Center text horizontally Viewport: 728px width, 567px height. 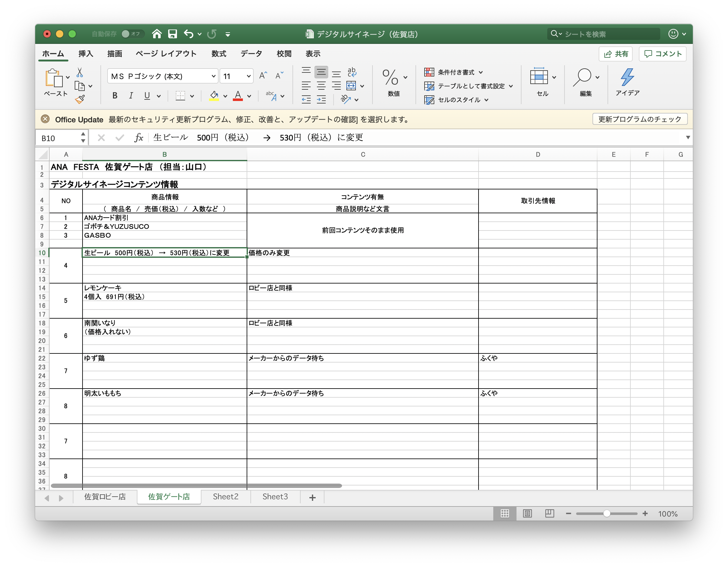click(x=321, y=86)
